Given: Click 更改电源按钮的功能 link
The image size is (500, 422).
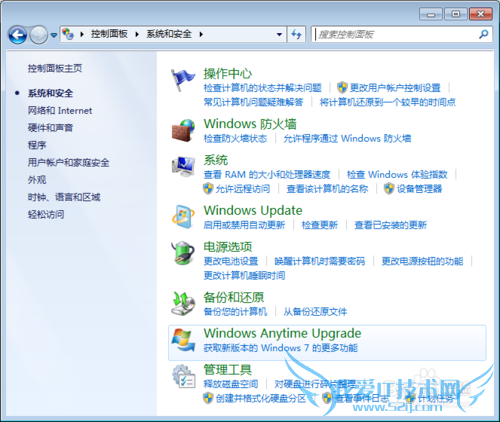Looking at the screenshot, I should 422,261.
